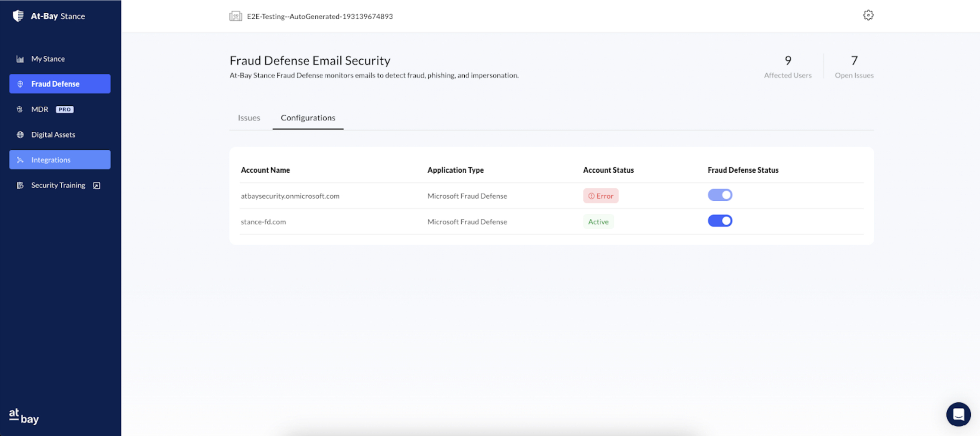Viewport: 980px width, 436px height.
Task: Open the MDR PRO badge
Action: click(64, 109)
